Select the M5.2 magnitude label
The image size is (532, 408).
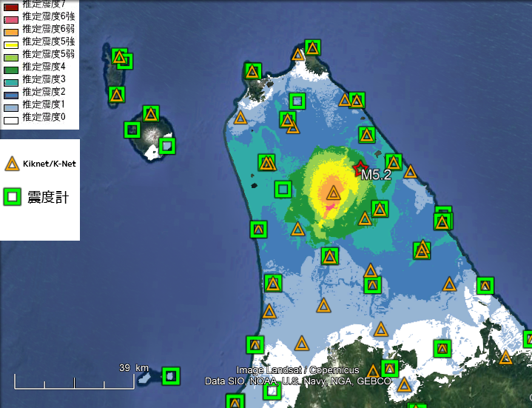point(376,175)
